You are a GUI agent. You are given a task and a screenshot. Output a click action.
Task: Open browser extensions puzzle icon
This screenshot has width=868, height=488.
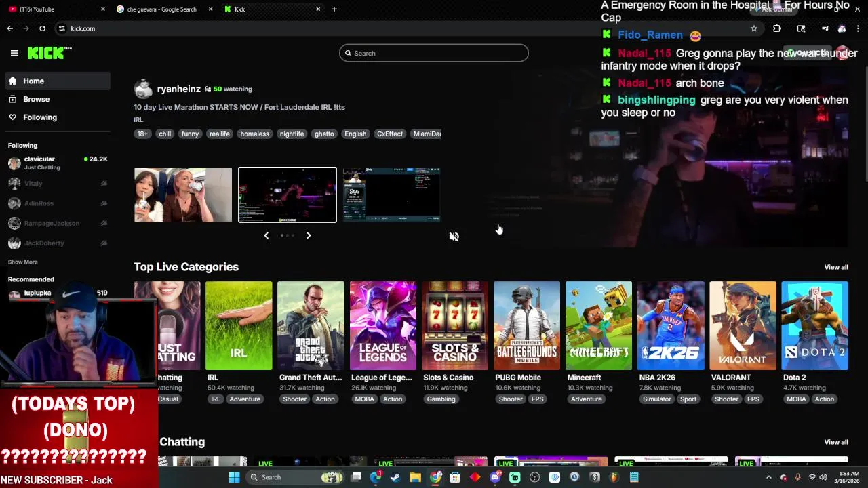coord(777,28)
